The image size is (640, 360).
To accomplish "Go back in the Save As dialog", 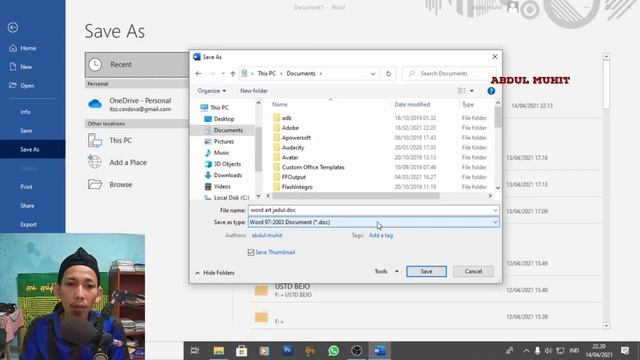I will click(198, 73).
